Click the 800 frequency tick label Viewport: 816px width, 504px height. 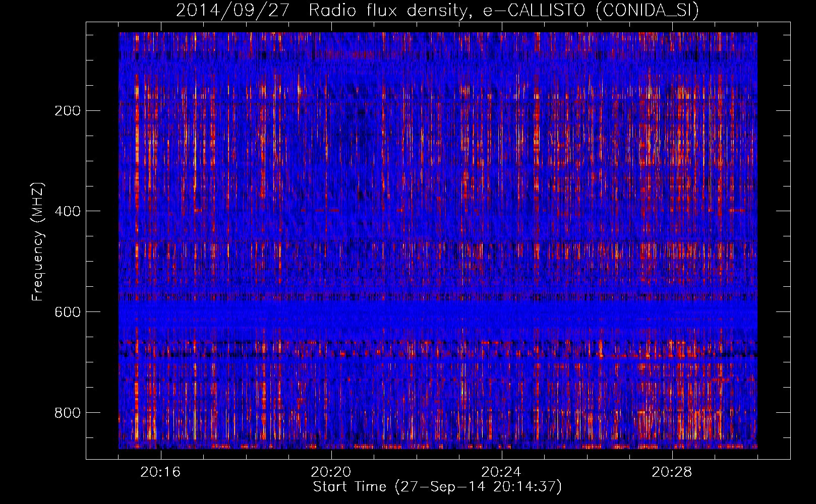point(67,413)
